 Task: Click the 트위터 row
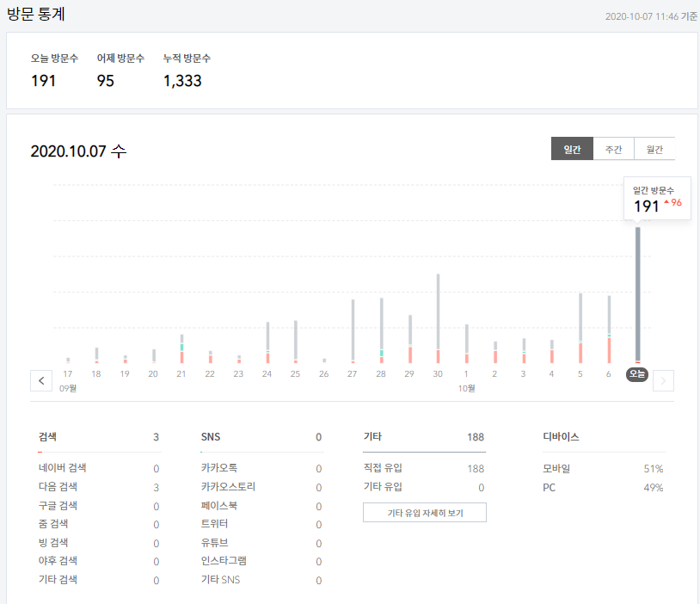pyautogui.click(x=261, y=524)
